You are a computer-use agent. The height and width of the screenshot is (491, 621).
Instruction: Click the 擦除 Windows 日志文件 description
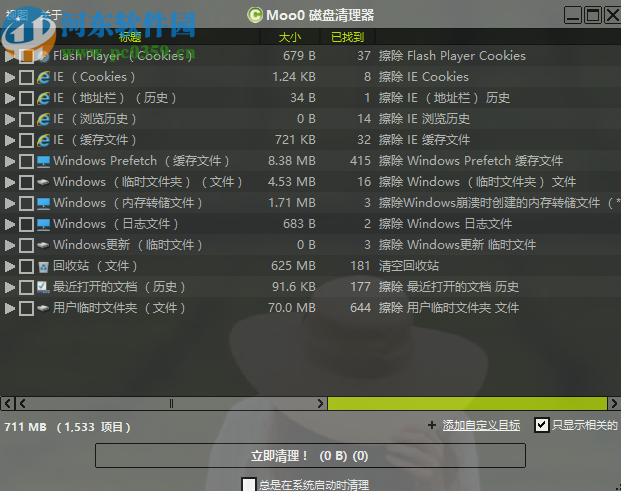tap(445, 224)
